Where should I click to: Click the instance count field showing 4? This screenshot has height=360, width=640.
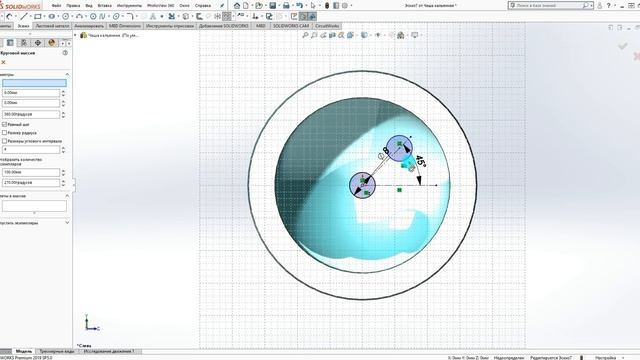pos(31,149)
